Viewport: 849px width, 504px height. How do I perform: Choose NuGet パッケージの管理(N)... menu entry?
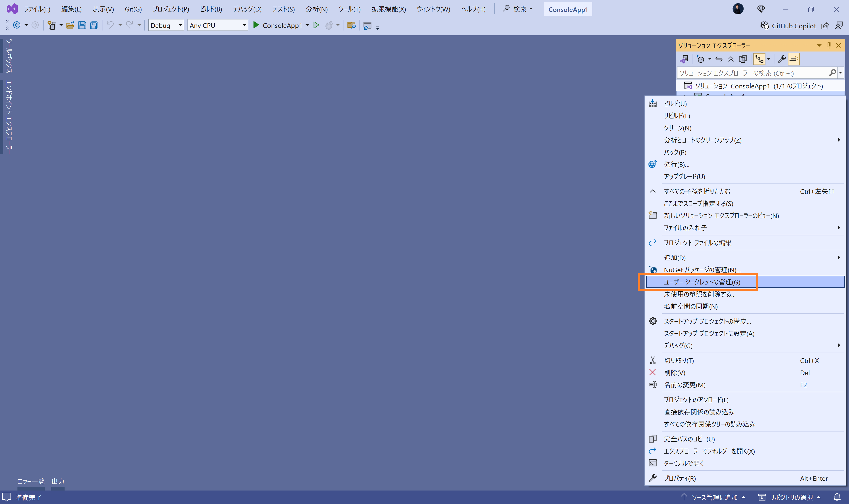pyautogui.click(x=745, y=270)
